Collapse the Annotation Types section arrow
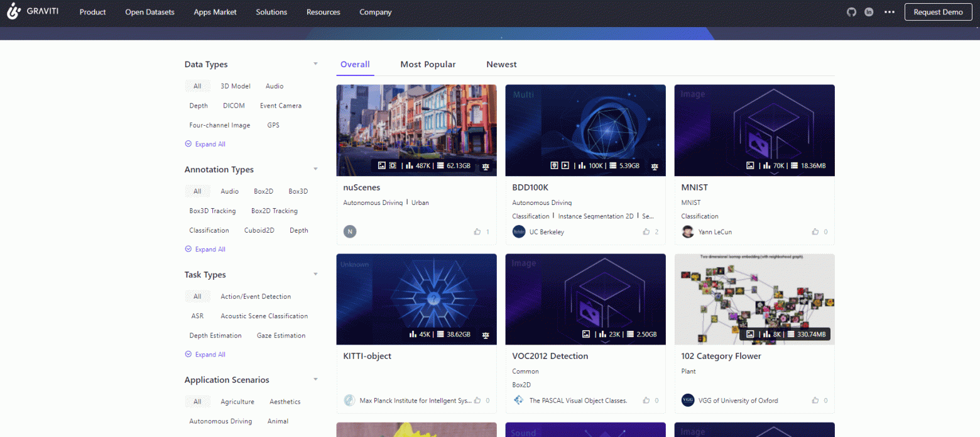Viewport: 980px width, 437px height. tap(315, 169)
